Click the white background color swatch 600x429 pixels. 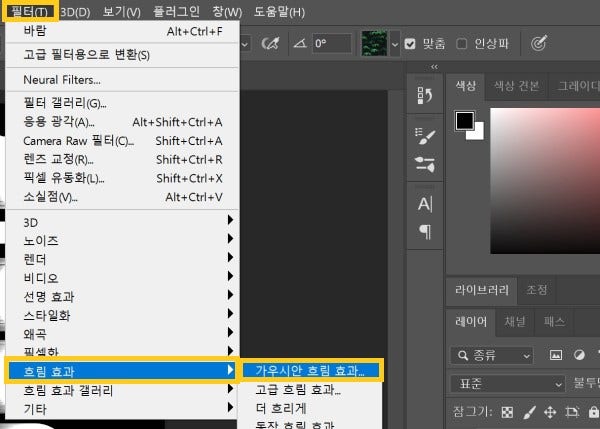pos(476,132)
